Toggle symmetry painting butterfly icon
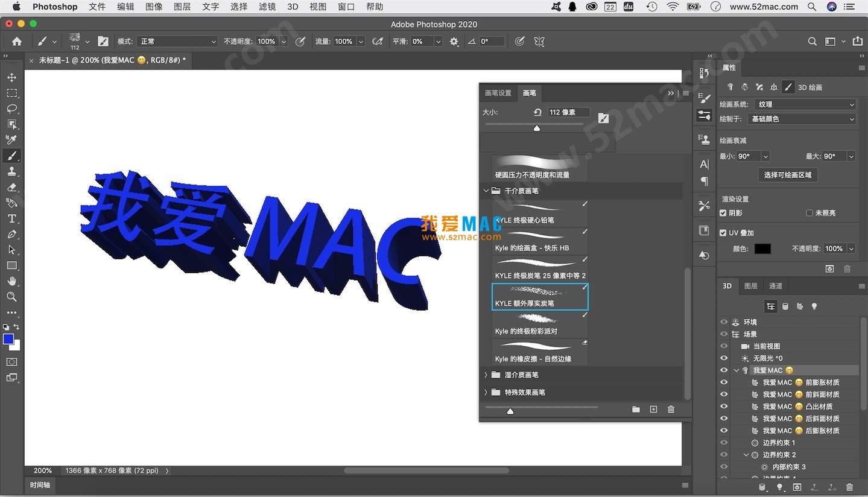 539,42
